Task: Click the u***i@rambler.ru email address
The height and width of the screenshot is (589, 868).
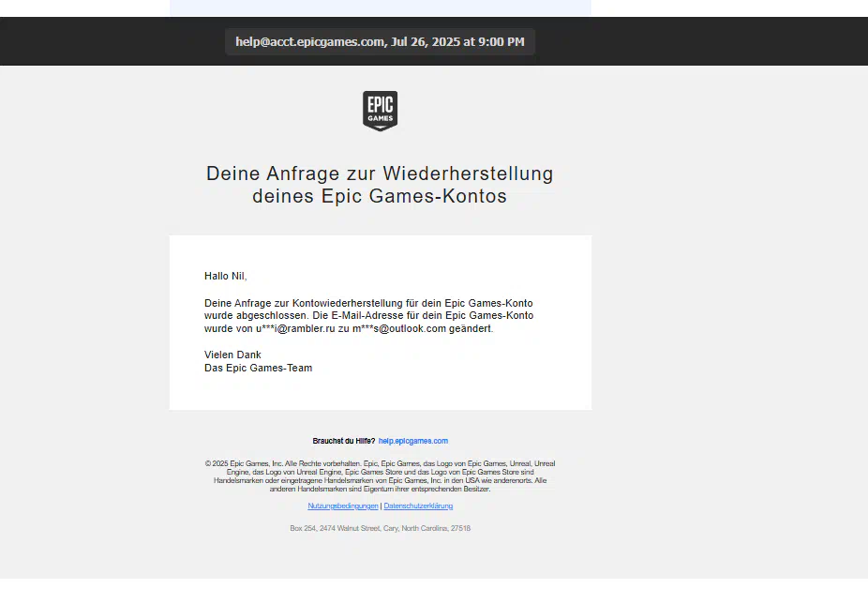Action: point(295,328)
